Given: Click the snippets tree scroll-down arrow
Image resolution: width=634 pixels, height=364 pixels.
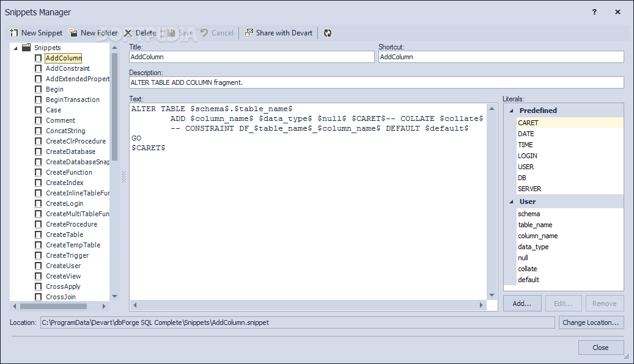Looking at the screenshot, I should tap(114, 297).
